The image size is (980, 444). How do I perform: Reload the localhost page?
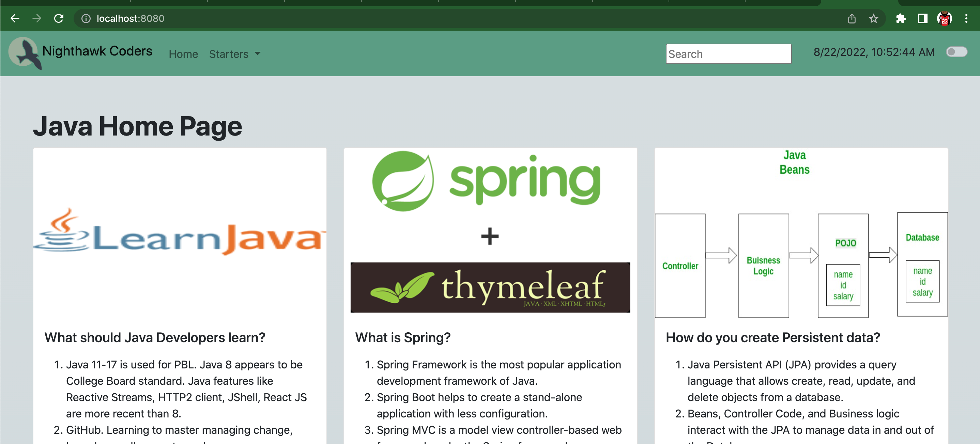tap(59, 18)
